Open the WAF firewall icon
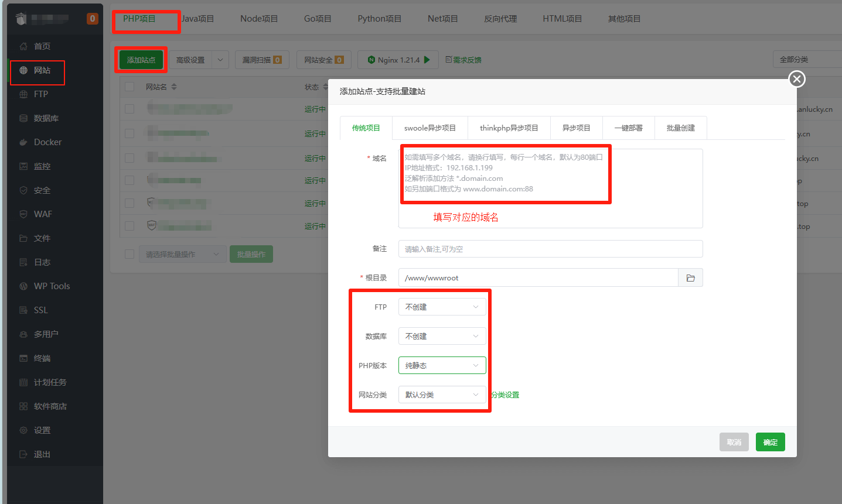The width and height of the screenshot is (842, 504). point(23,214)
